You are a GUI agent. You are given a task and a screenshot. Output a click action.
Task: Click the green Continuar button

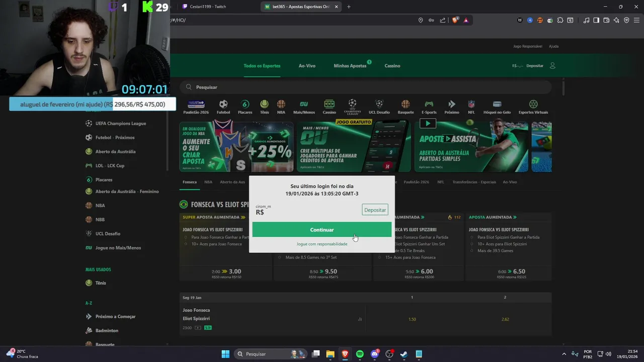point(321,230)
